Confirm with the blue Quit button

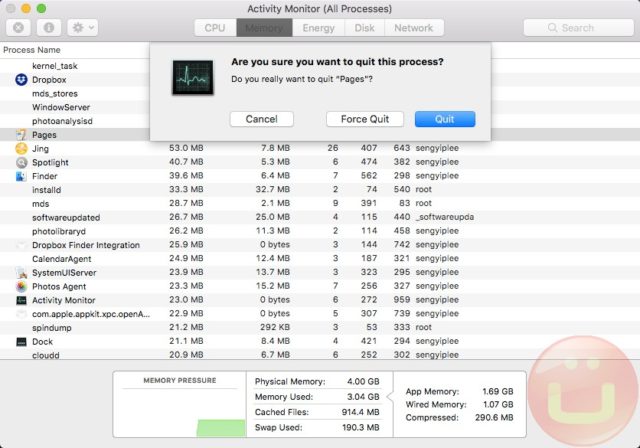click(x=445, y=119)
